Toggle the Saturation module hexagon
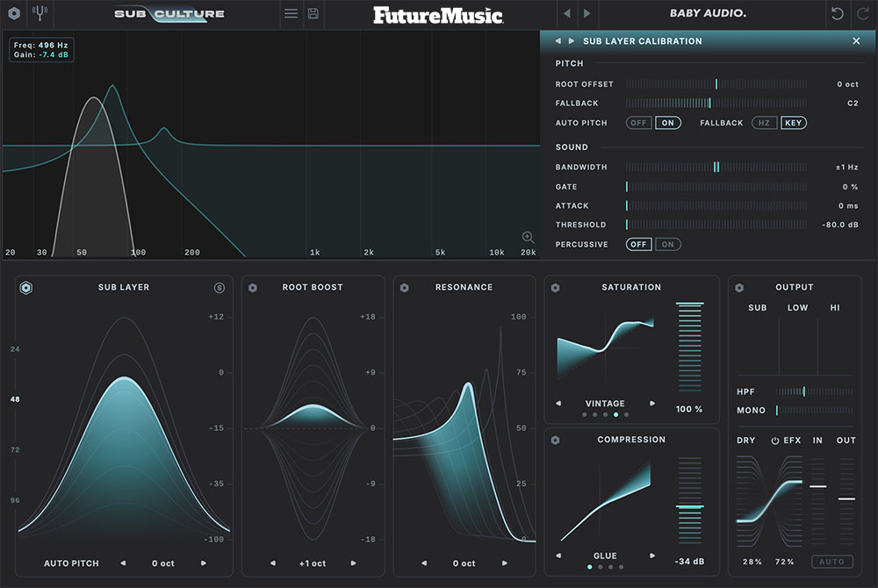The width and height of the screenshot is (878, 588). coord(556,288)
